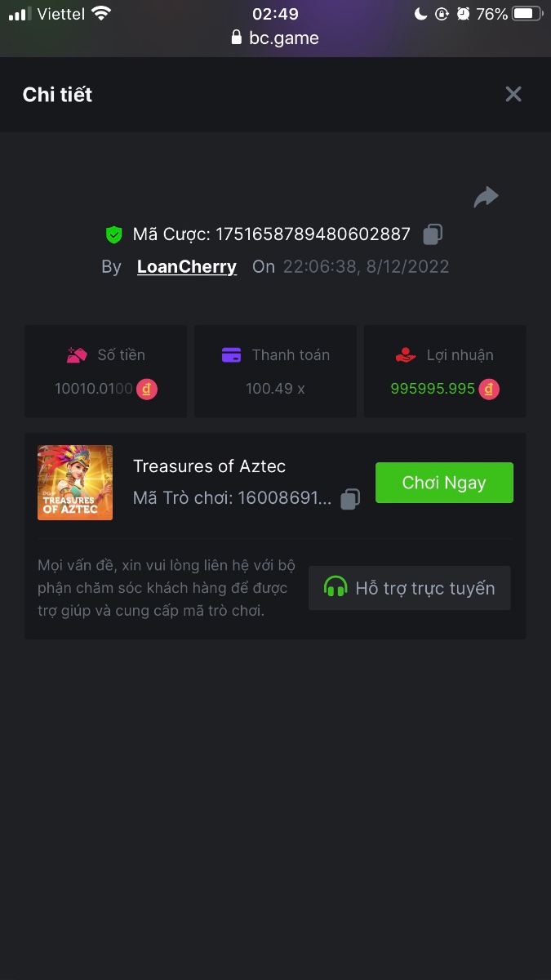Image resolution: width=551 pixels, height=980 pixels.
Task: Tap the Wi-Fi icon in status bar
Action: coord(101,14)
